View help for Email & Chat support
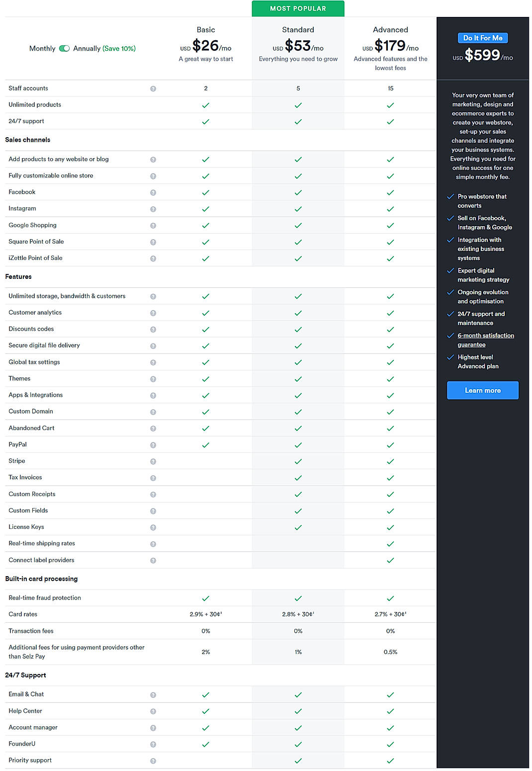532x771 pixels. tap(153, 694)
